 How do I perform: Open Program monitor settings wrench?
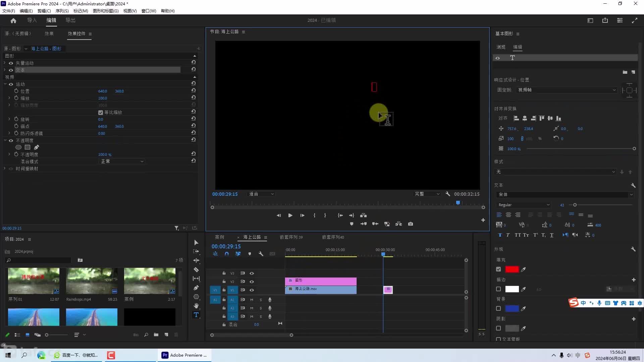pyautogui.click(x=448, y=194)
